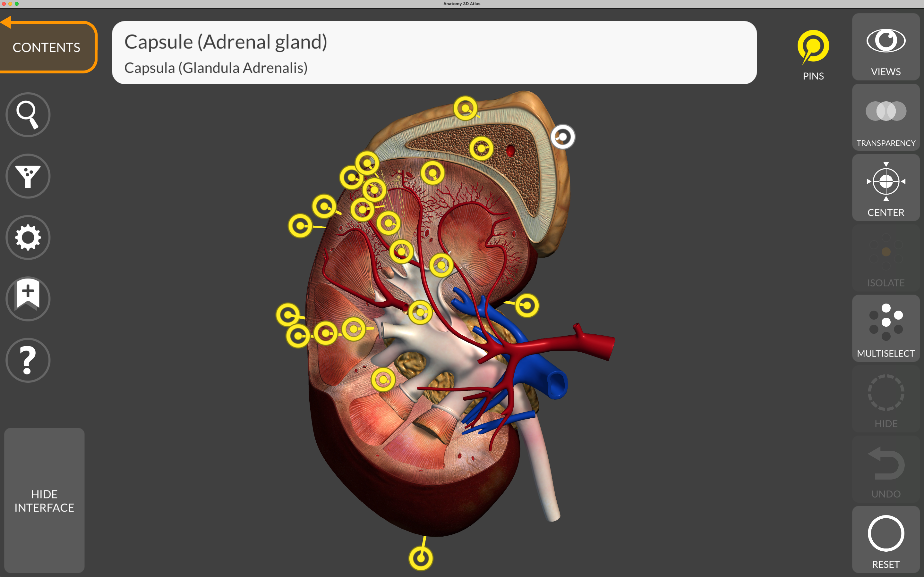Add a bookmark with the bookmark icon
Screen dimensions: 924x577
click(28, 299)
